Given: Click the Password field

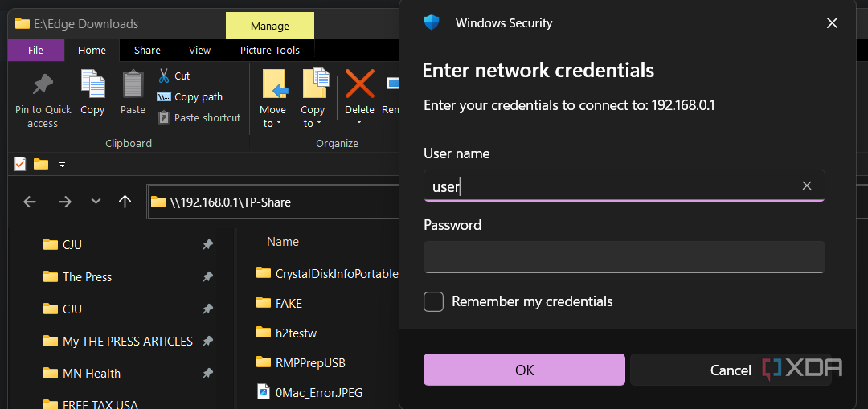Looking at the screenshot, I should point(624,257).
